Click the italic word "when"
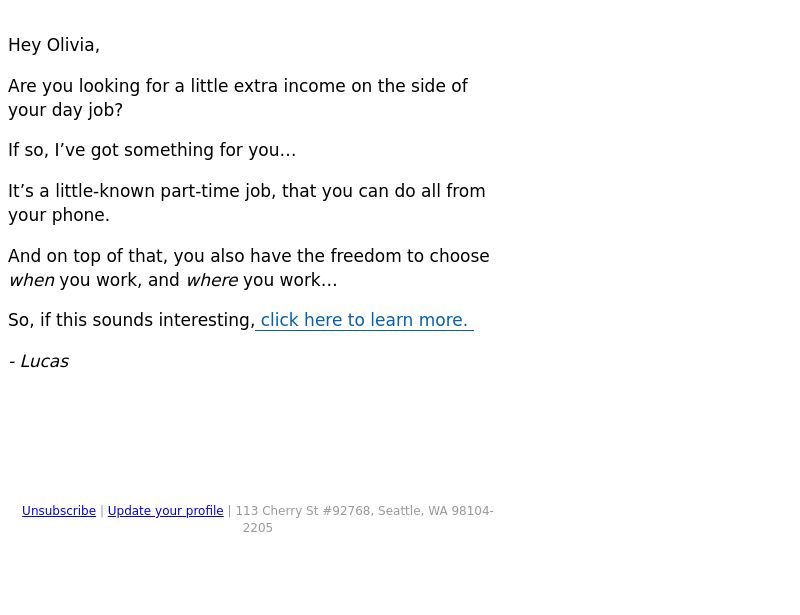Screen dimensions: 800x615 pos(32,280)
